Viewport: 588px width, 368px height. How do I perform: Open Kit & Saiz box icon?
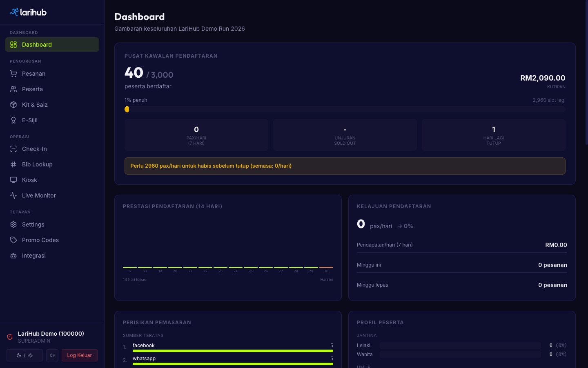tap(13, 105)
